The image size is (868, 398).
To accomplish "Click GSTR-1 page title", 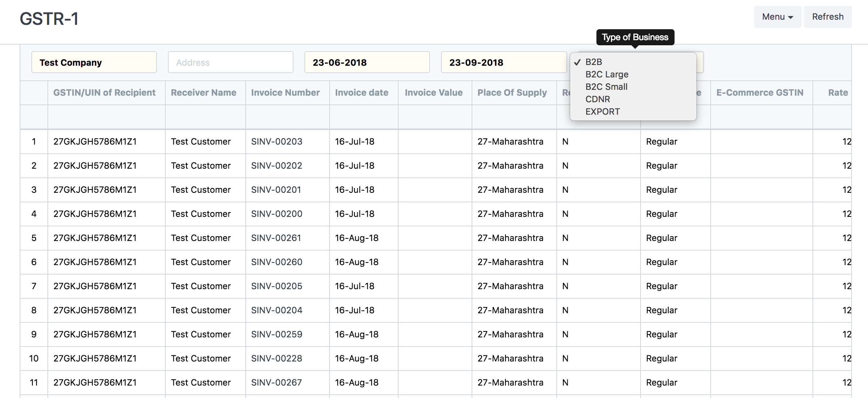I will click(x=49, y=19).
